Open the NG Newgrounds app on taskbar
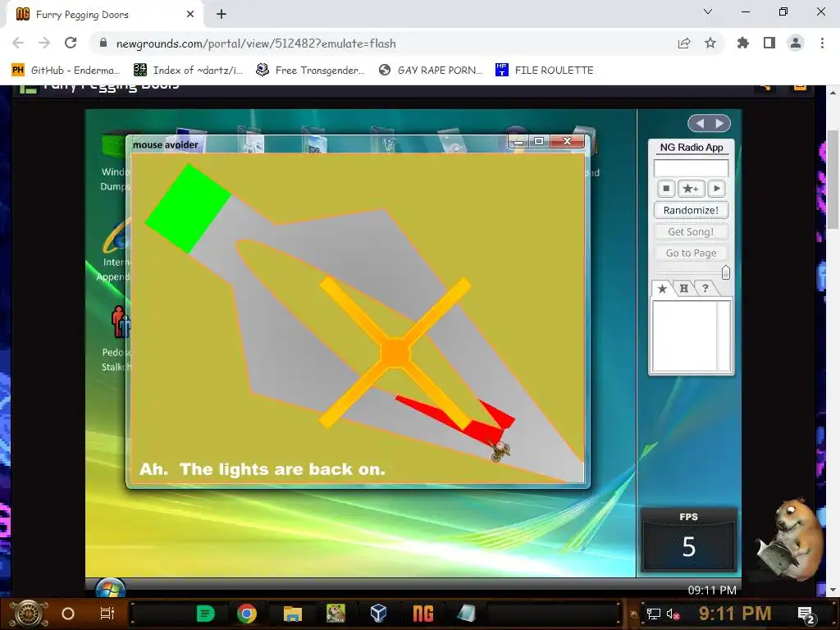This screenshot has width=840, height=630. click(422, 614)
